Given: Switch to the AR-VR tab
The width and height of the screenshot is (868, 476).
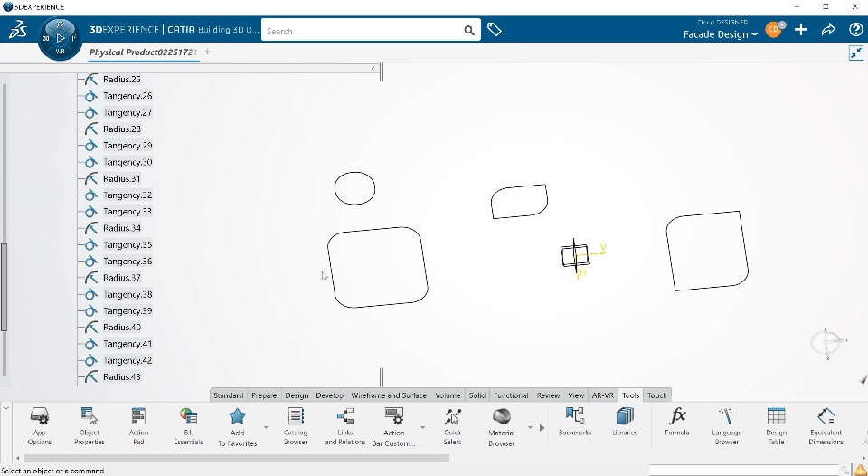Looking at the screenshot, I should pos(603,395).
